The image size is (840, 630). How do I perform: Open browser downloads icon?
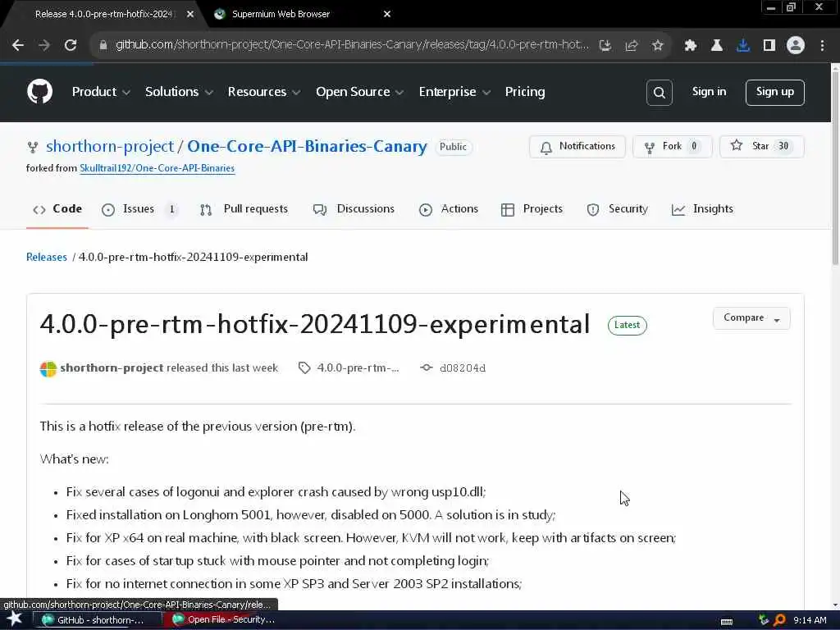(x=743, y=46)
